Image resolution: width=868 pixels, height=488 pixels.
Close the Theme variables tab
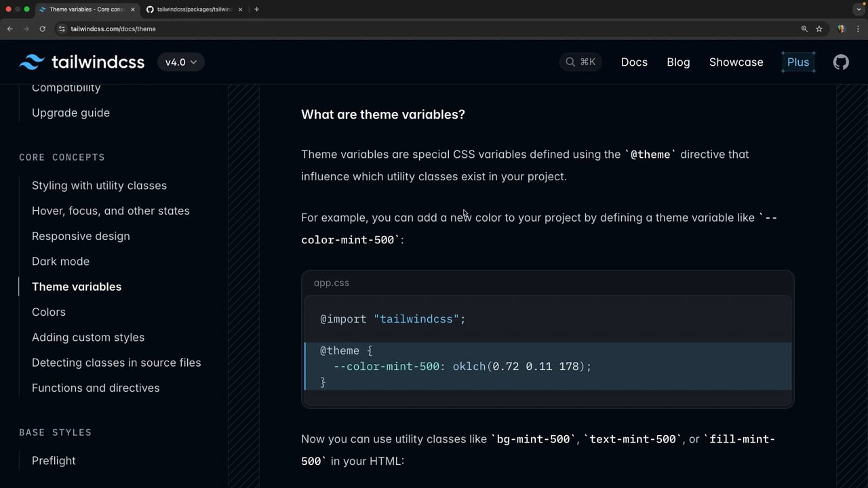[x=133, y=9]
